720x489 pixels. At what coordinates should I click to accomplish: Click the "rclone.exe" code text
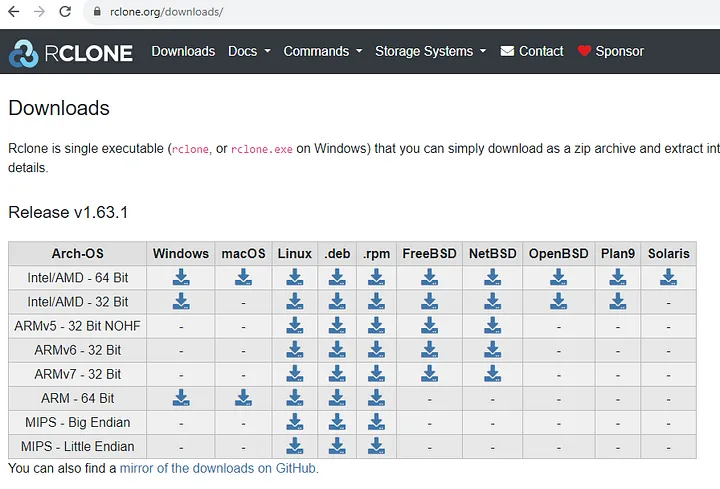point(262,149)
